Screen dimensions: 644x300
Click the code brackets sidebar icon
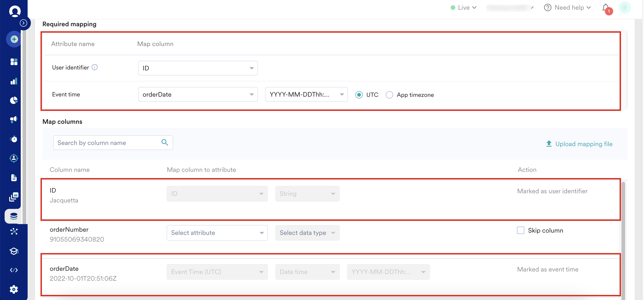[x=14, y=270]
